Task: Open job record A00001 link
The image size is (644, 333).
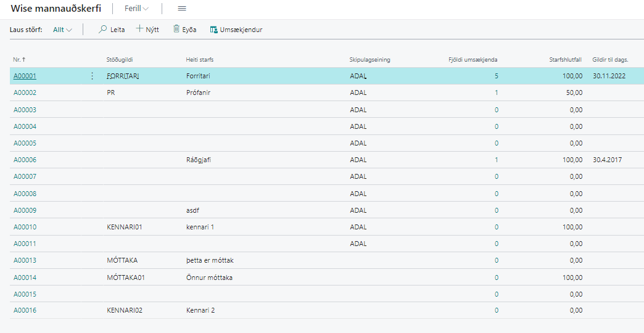Action: point(25,76)
